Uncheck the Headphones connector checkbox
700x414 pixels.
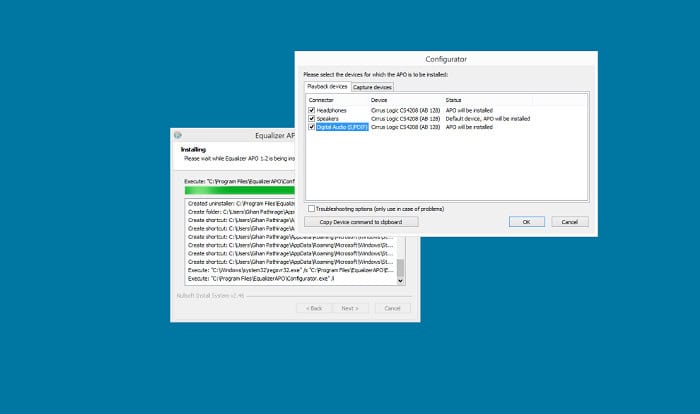coord(312,110)
